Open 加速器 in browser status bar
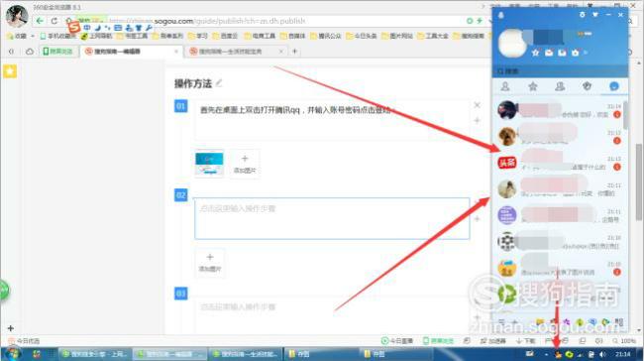This screenshot has width=644, height=361. (x=492, y=341)
